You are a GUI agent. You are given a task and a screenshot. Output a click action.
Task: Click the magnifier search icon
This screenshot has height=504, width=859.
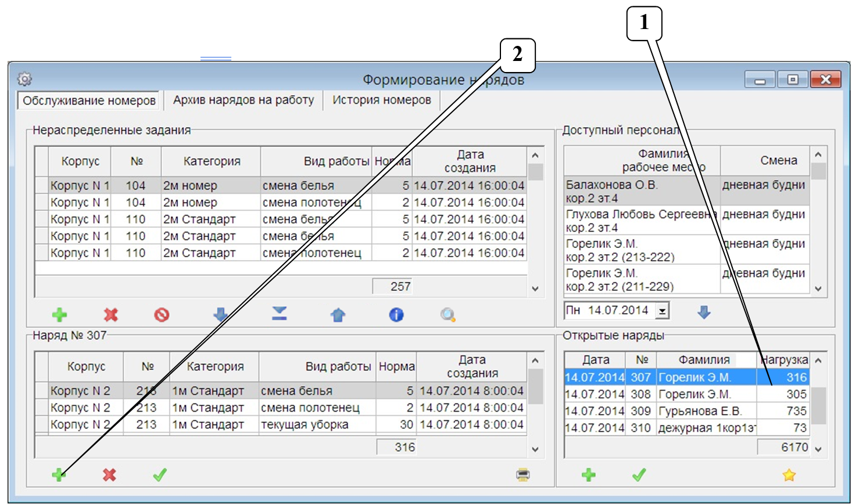coord(448,315)
